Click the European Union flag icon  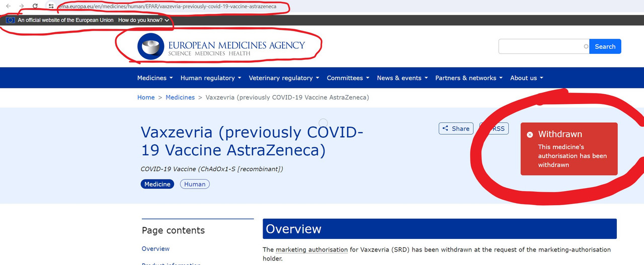point(10,20)
